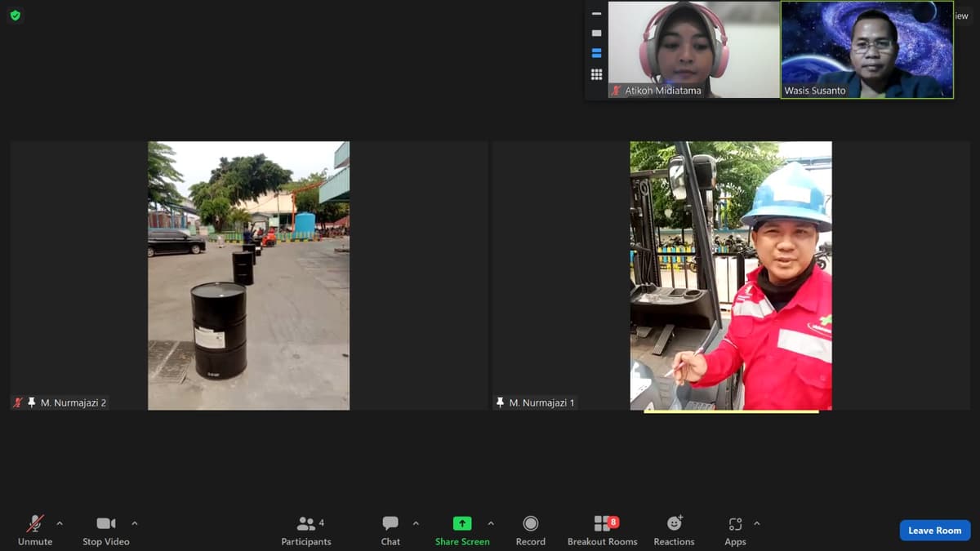Open the Chat panel
This screenshot has height=551, width=980.
[390, 531]
